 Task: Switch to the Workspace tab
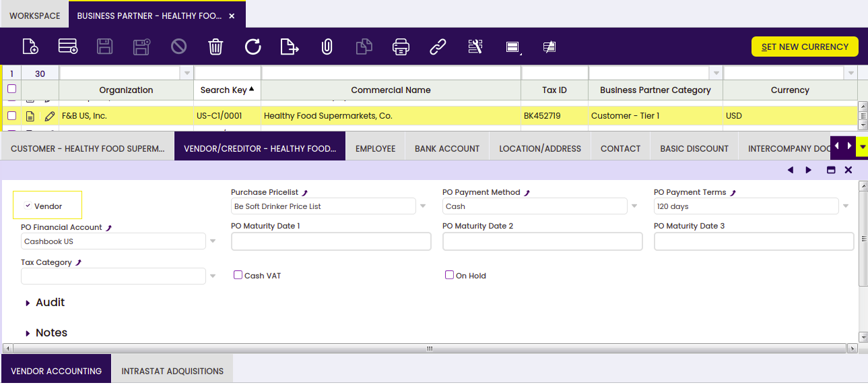(x=34, y=16)
